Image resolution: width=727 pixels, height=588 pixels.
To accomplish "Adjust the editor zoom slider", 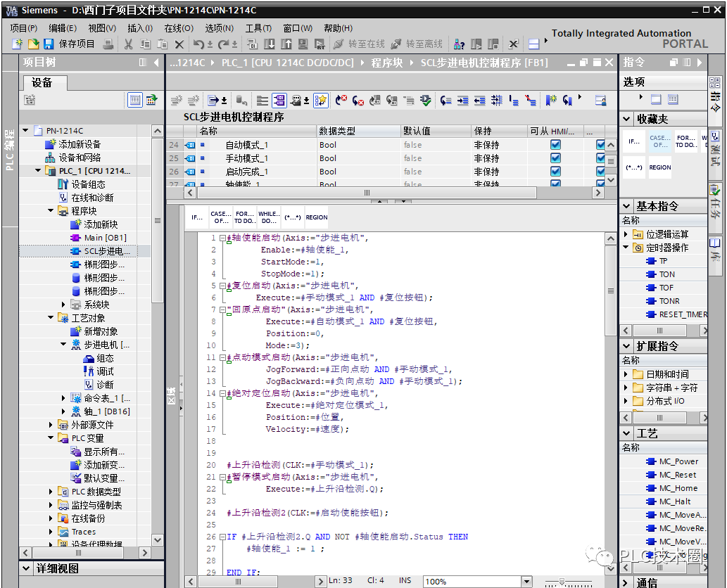I will (562, 582).
